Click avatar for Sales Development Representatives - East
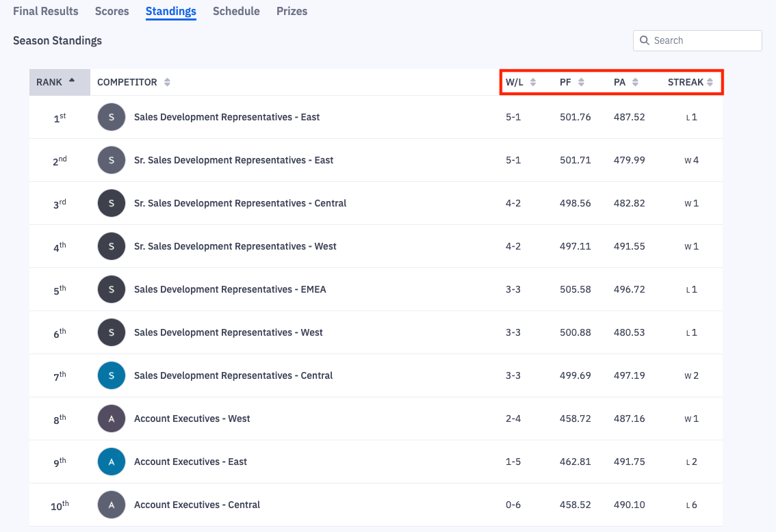 (x=112, y=117)
